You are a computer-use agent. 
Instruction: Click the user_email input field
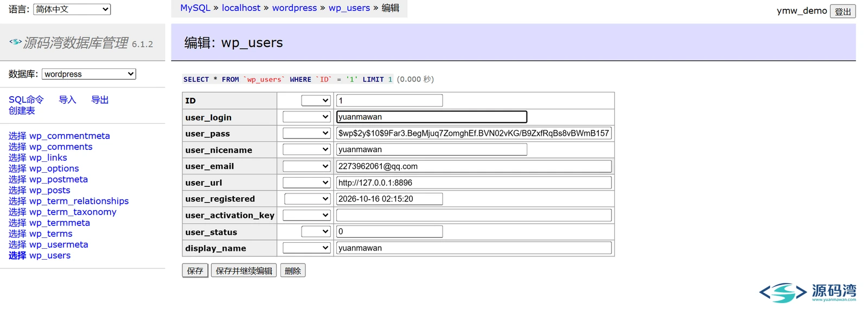[474, 166]
